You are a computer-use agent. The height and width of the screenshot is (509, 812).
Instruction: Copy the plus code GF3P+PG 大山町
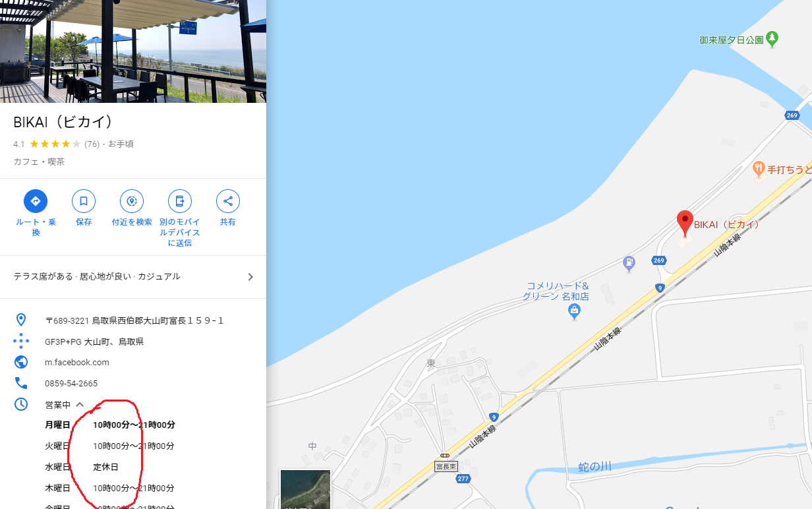coord(94,342)
